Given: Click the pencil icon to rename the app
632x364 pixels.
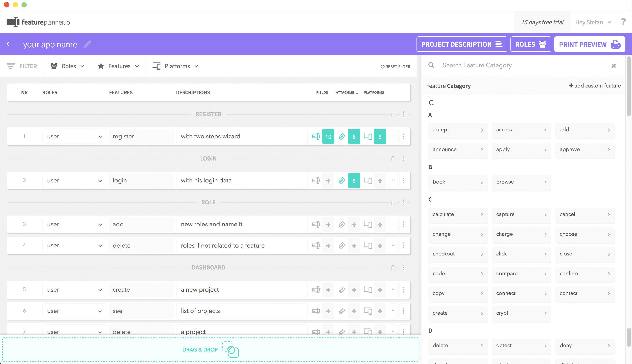Looking at the screenshot, I should click(x=87, y=44).
